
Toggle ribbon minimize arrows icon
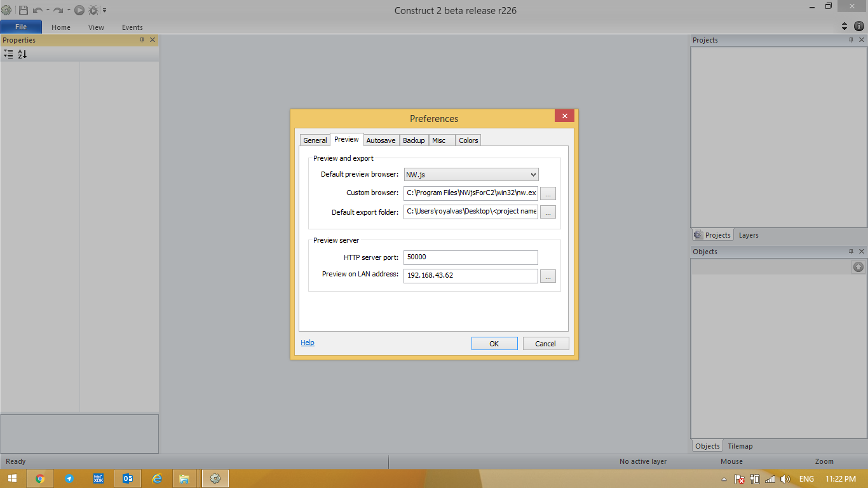tap(844, 26)
